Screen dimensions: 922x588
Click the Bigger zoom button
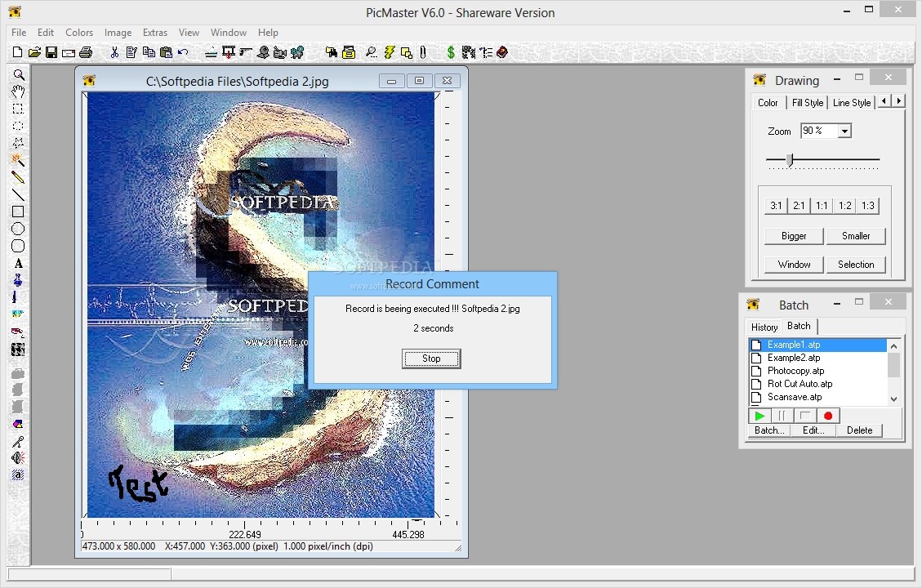(x=794, y=236)
